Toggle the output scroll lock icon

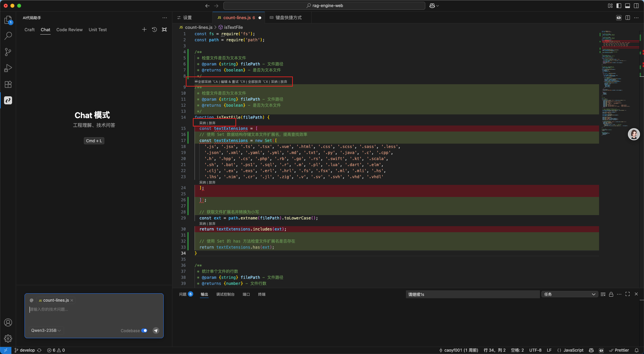point(611,294)
